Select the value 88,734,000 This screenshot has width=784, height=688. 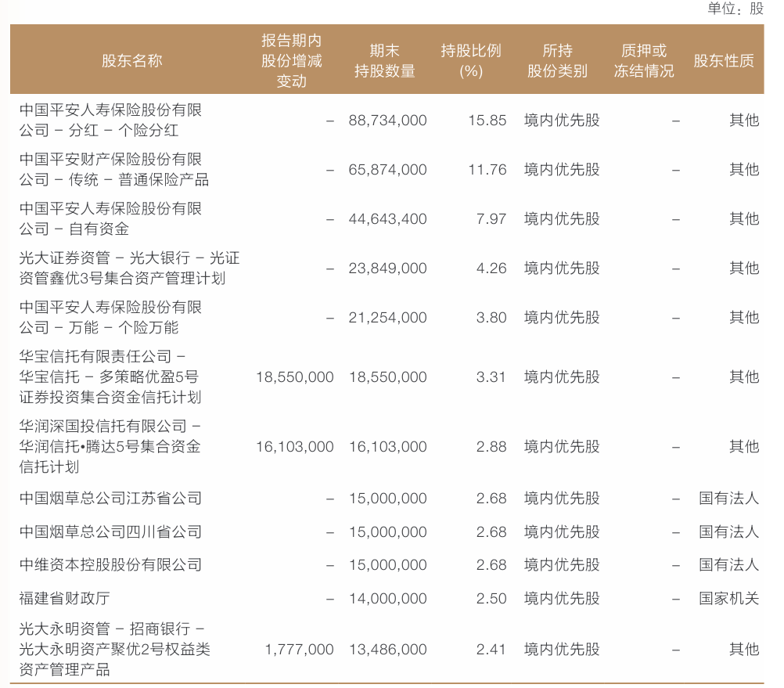[387, 121]
